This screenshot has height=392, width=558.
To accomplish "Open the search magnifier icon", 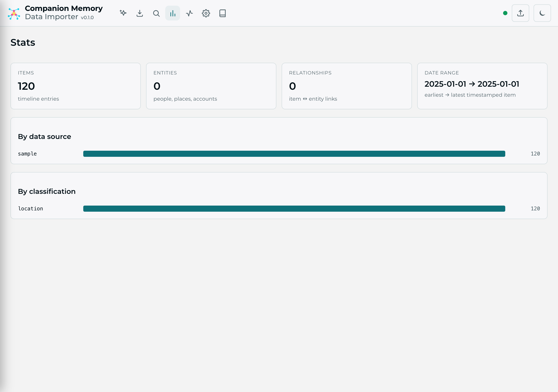I will [x=156, y=13].
